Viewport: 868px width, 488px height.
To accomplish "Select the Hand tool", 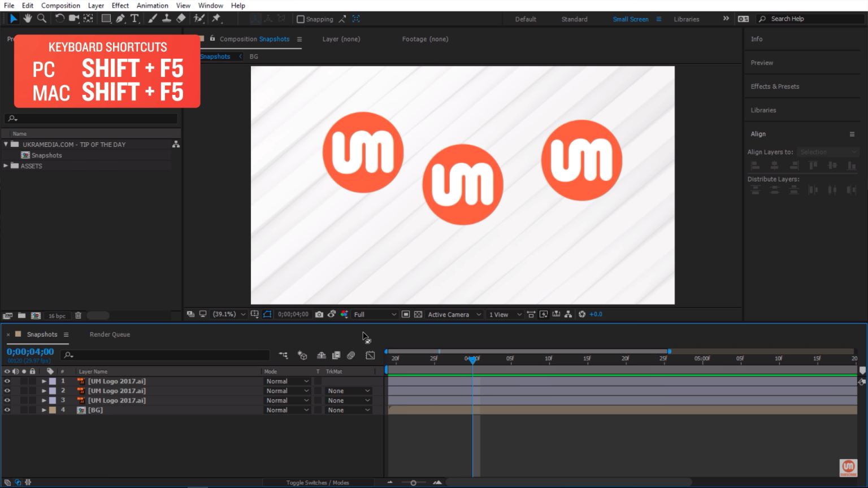I will (x=27, y=19).
